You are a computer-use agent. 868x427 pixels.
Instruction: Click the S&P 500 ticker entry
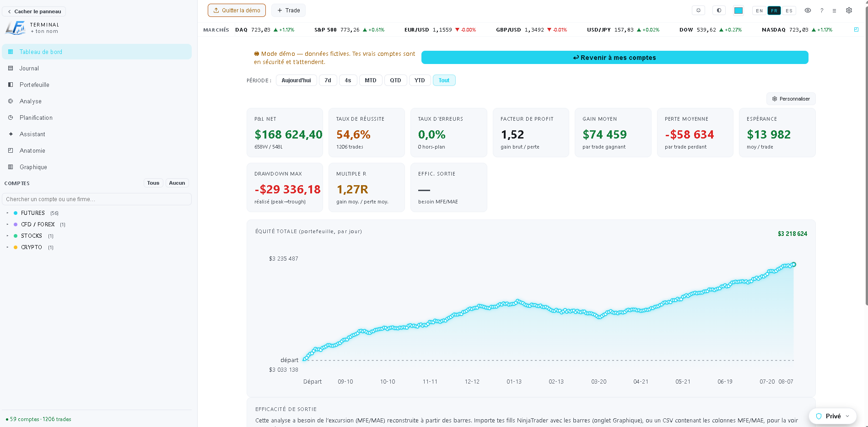click(x=349, y=30)
